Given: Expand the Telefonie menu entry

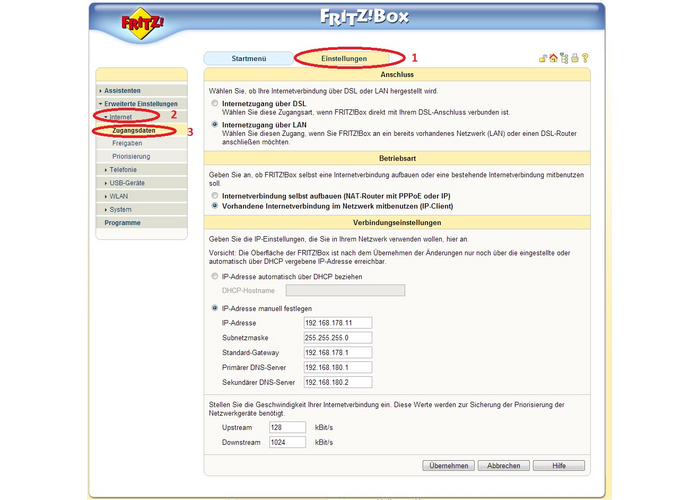Looking at the screenshot, I should [x=123, y=170].
